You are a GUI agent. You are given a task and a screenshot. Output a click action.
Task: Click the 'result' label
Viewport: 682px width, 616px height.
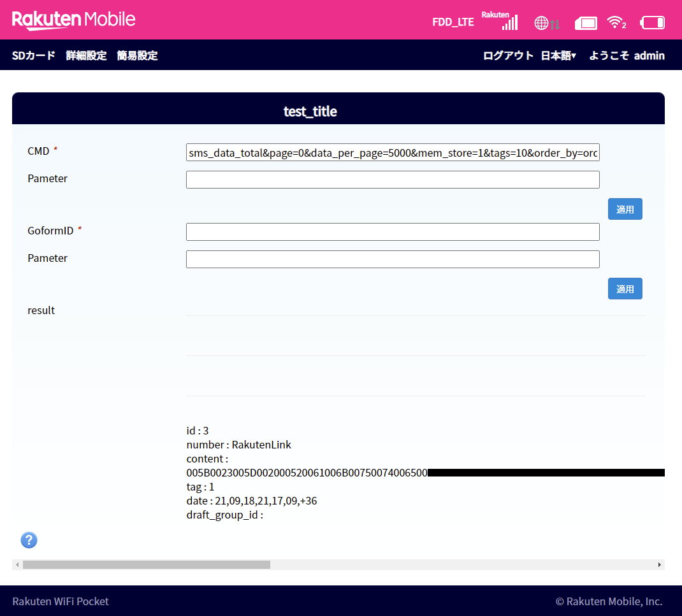41,310
